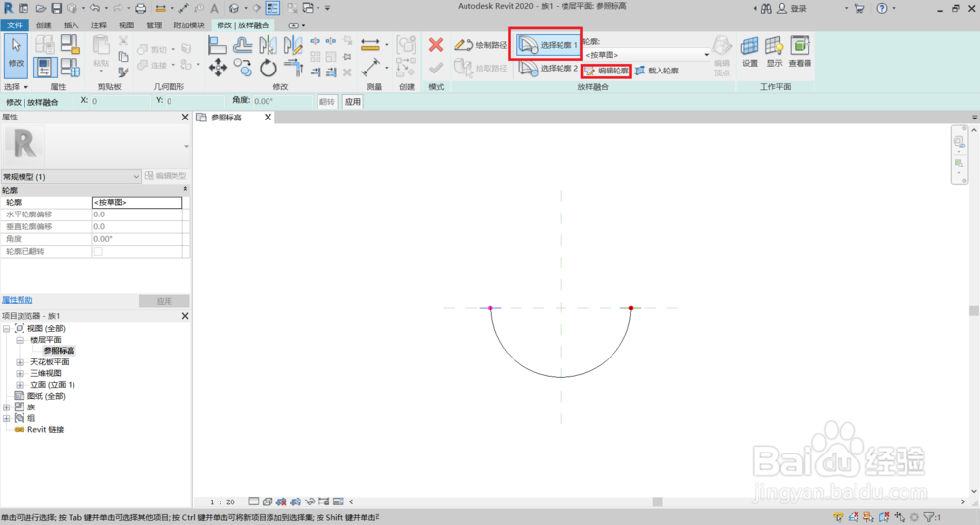980x525 pixels.
Task: Click Default 3D View house icon
Action: (x=234, y=8)
